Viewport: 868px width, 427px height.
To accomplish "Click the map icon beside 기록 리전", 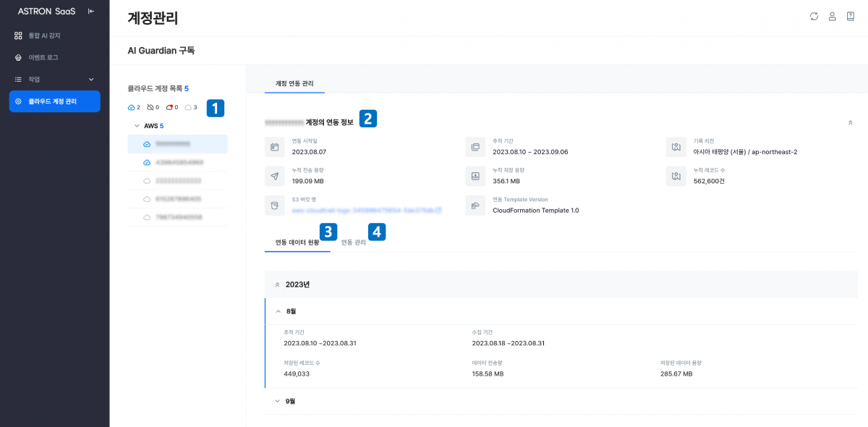I will tap(676, 147).
